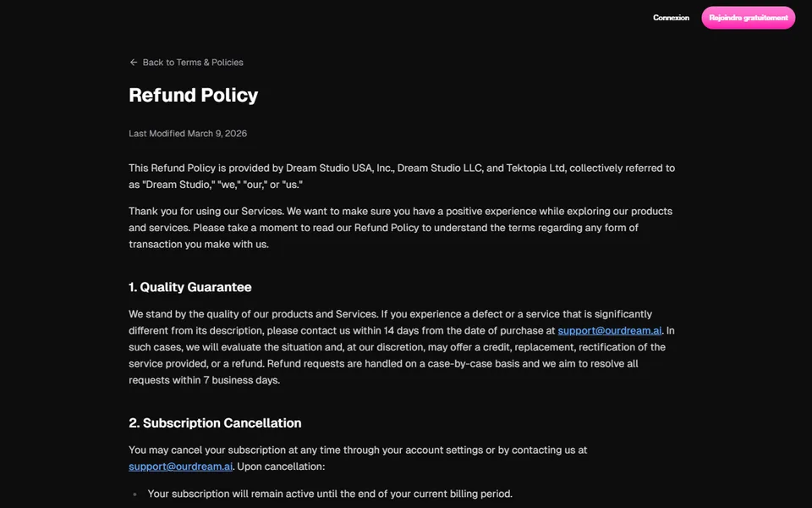Open support@ourdream.ai link under Subscription Cancellation
The width and height of the screenshot is (812, 508).
(181, 467)
